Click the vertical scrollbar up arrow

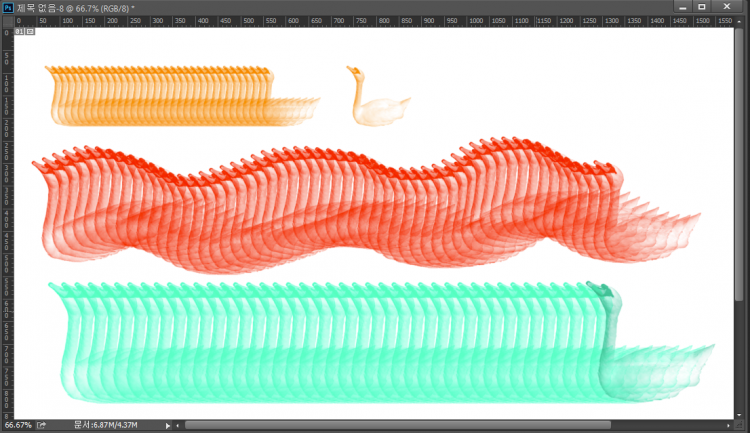click(740, 22)
